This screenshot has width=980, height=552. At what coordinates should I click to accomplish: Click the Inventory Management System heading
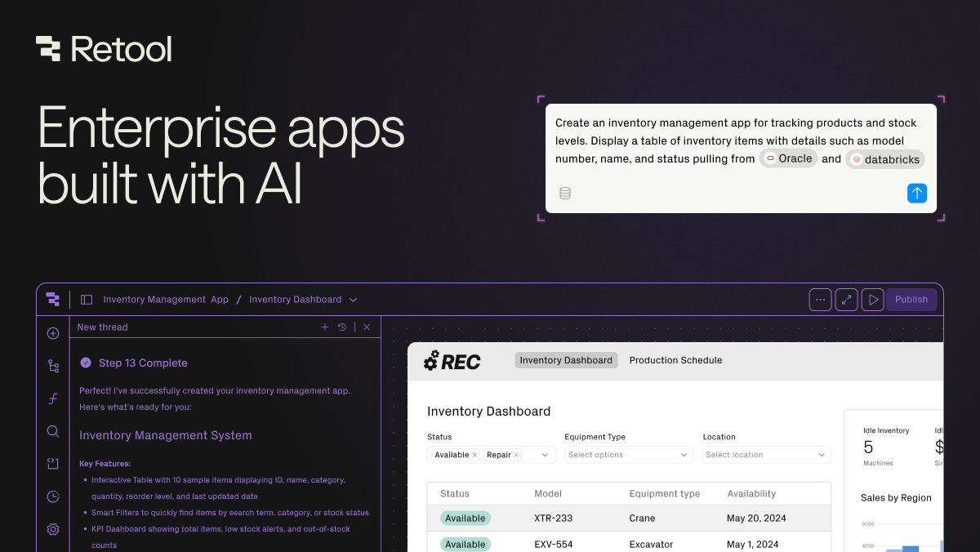(x=166, y=435)
